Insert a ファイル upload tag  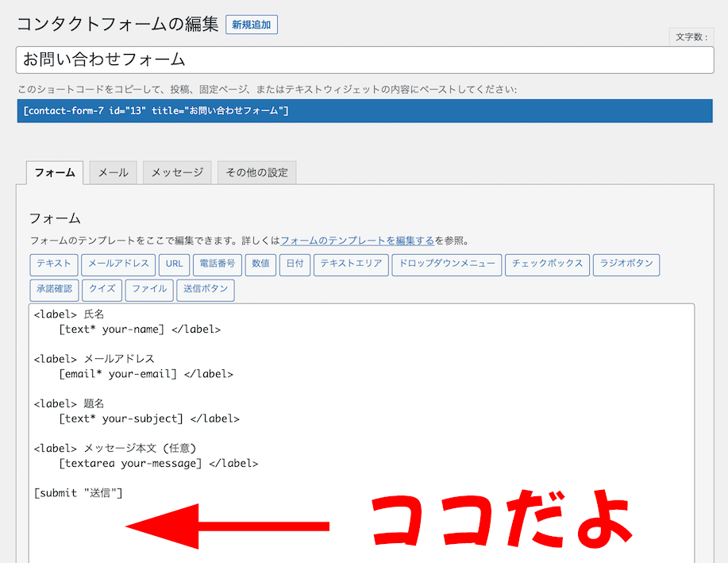click(149, 290)
